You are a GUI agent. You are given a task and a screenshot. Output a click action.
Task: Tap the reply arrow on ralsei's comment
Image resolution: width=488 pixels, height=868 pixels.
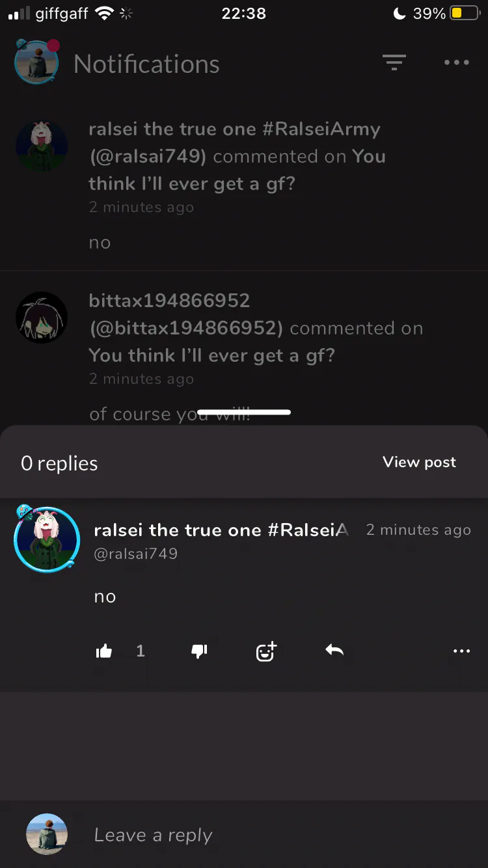tap(334, 650)
